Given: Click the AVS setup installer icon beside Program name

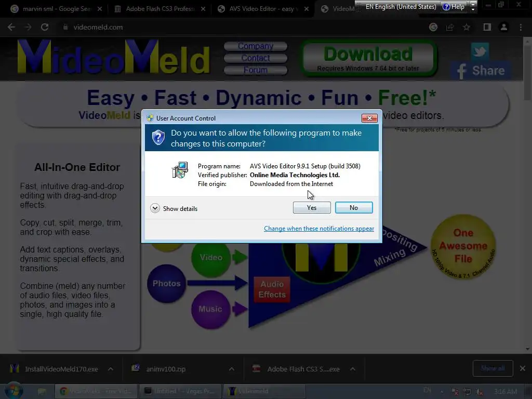Looking at the screenshot, I should pos(180,170).
